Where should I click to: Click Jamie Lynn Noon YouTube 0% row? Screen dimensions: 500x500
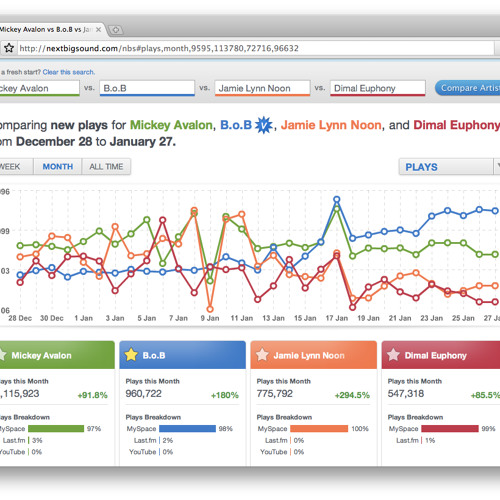282,452
